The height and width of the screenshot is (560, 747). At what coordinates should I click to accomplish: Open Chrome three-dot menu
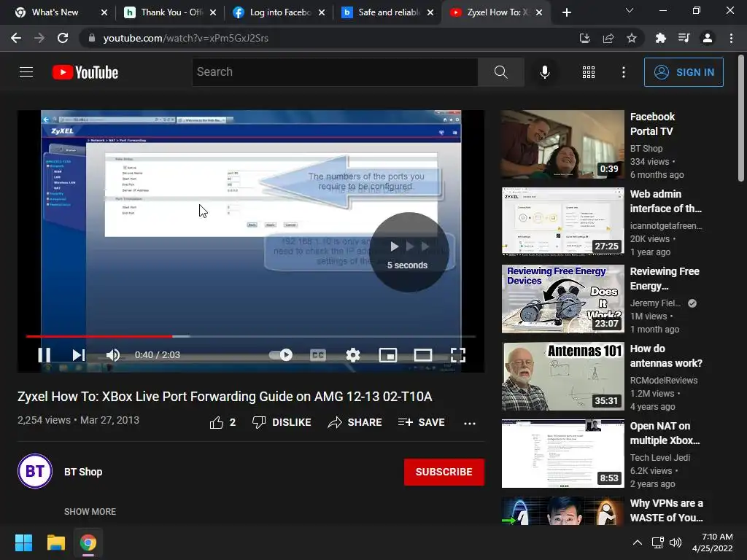pyautogui.click(x=731, y=38)
